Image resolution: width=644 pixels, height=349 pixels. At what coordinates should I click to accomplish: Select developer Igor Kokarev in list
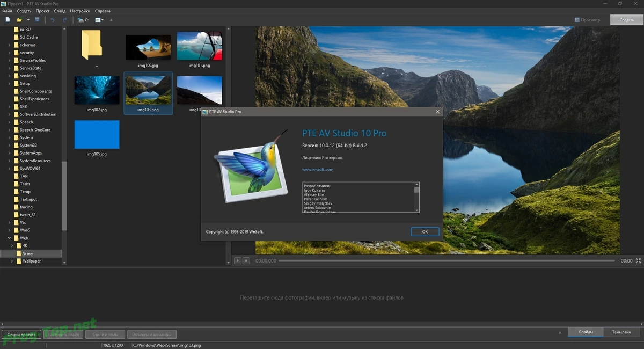coord(315,190)
